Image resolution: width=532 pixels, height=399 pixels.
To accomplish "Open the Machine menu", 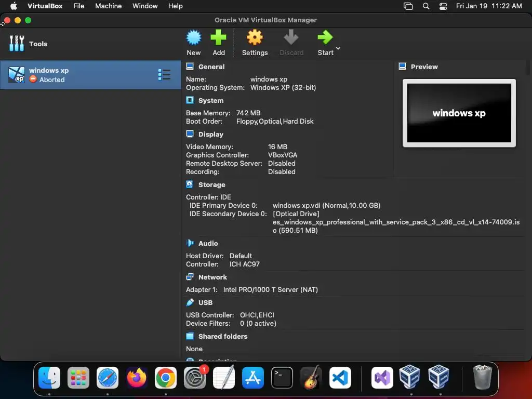I will 108,6.
